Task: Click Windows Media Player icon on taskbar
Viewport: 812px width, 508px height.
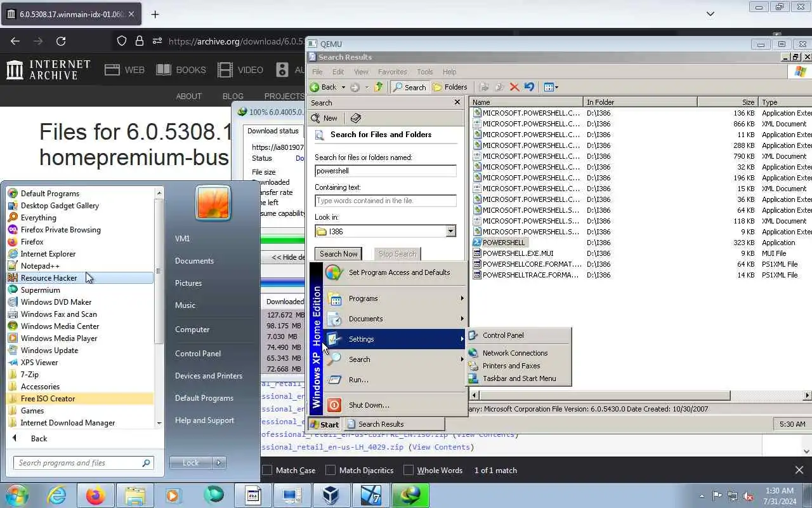Action: 174,495
